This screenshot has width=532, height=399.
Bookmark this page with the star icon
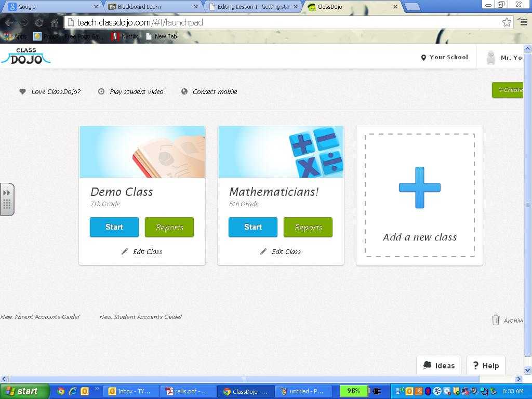pyautogui.click(x=507, y=22)
